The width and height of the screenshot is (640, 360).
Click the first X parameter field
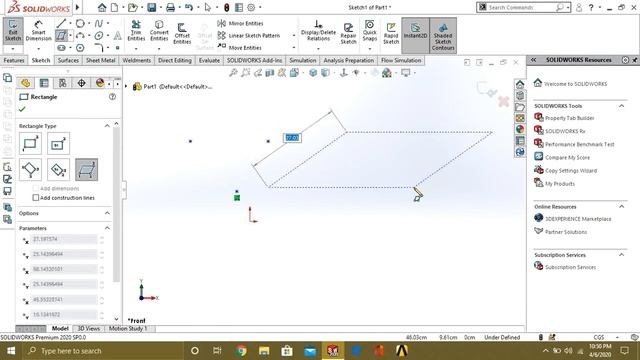(x=64, y=239)
